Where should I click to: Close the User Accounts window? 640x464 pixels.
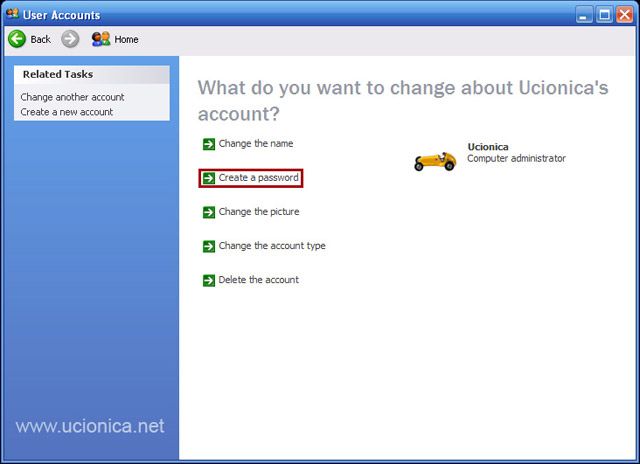click(x=625, y=15)
